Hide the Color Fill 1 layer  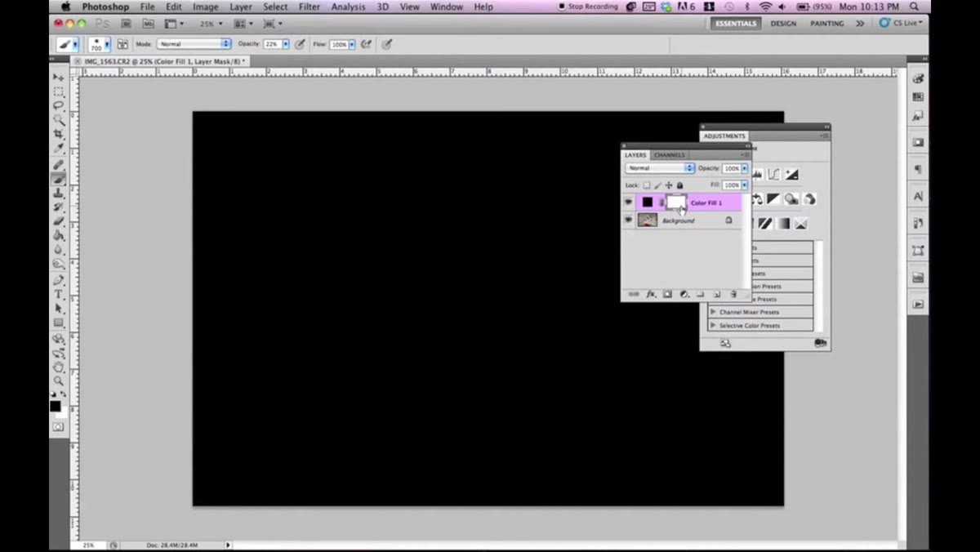click(628, 202)
